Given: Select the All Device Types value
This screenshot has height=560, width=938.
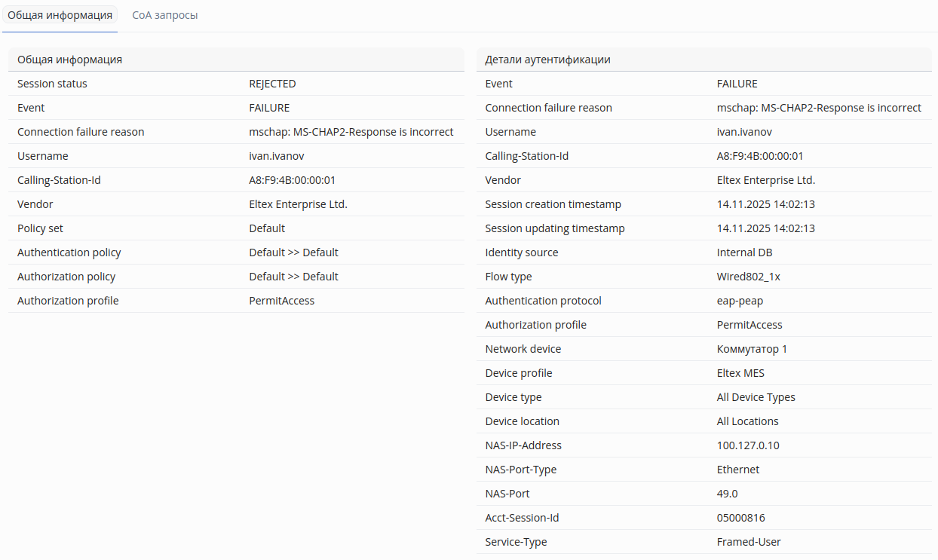Looking at the screenshot, I should tap(756, 397).
